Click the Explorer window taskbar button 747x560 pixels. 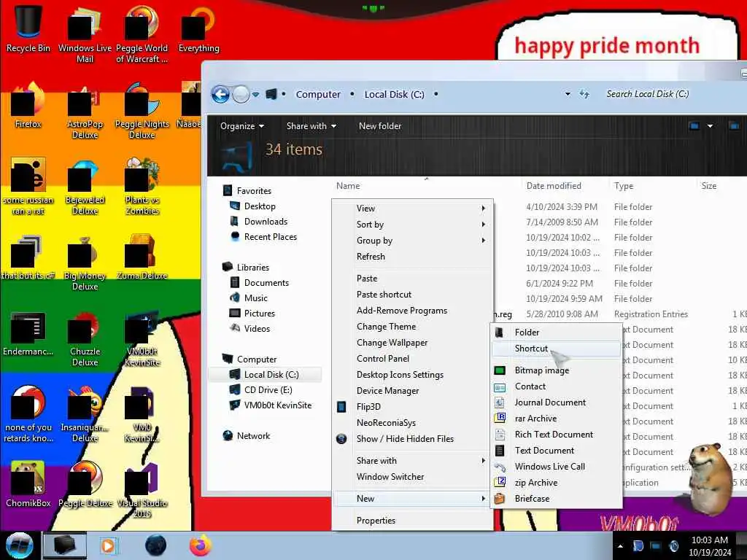(x=65, y=545)
